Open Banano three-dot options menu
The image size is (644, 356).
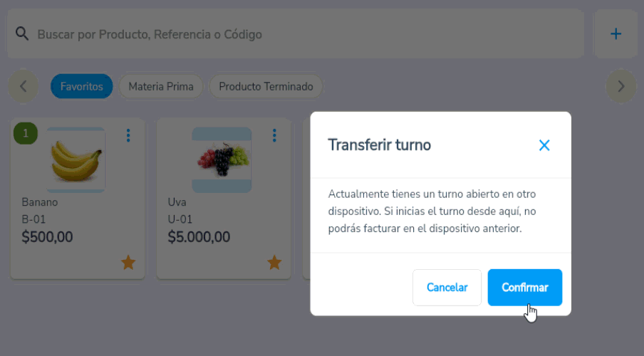(128, 135)
